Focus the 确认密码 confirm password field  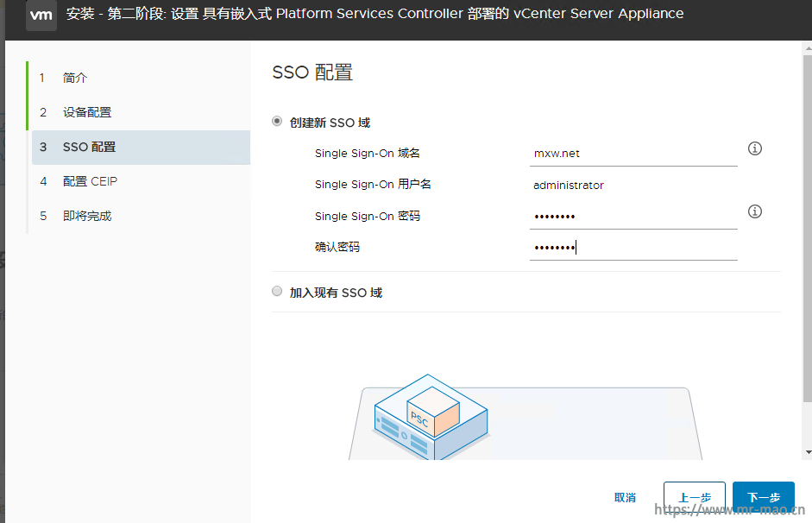click(633, 248)
